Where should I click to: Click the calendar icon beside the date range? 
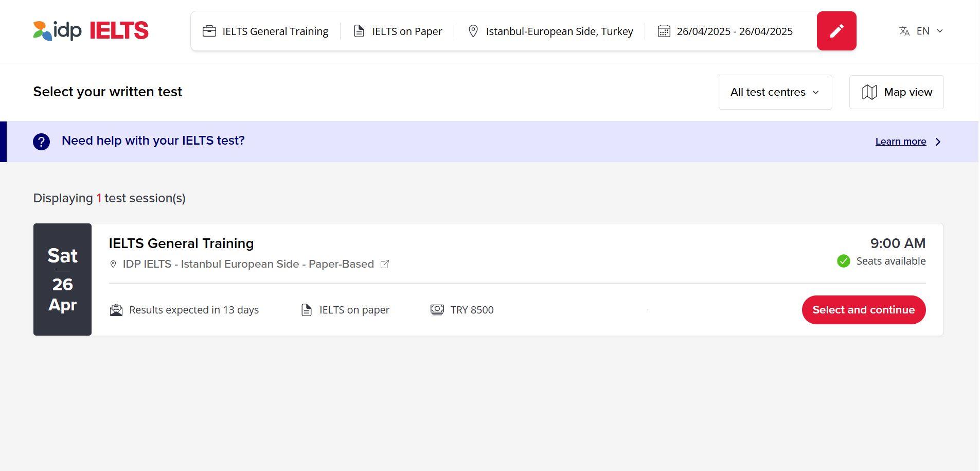(x=664, y=31)
